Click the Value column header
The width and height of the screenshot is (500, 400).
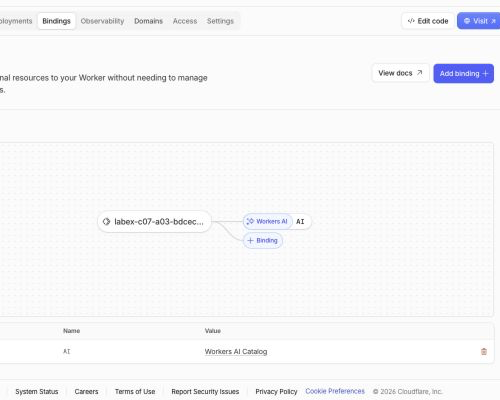pyautogui.click(x=213, y=331)
